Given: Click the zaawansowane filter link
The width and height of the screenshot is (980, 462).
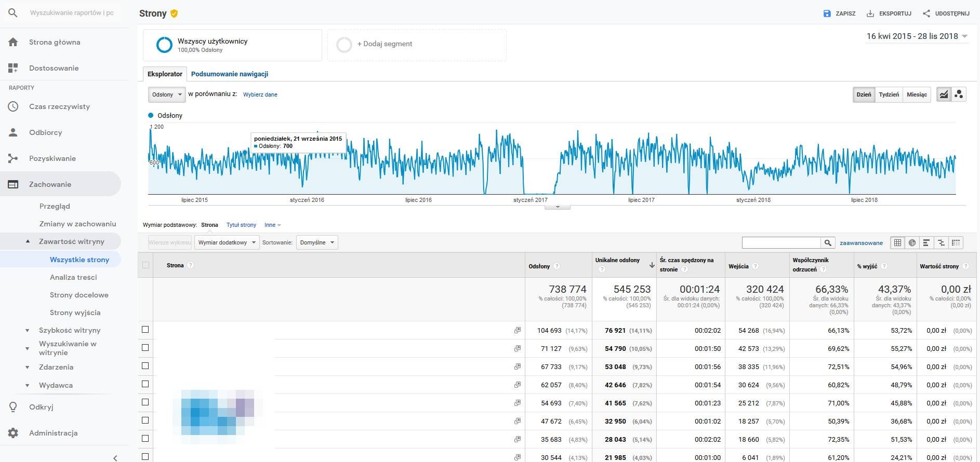Looking at the screenshot, I should coord(861,242).
